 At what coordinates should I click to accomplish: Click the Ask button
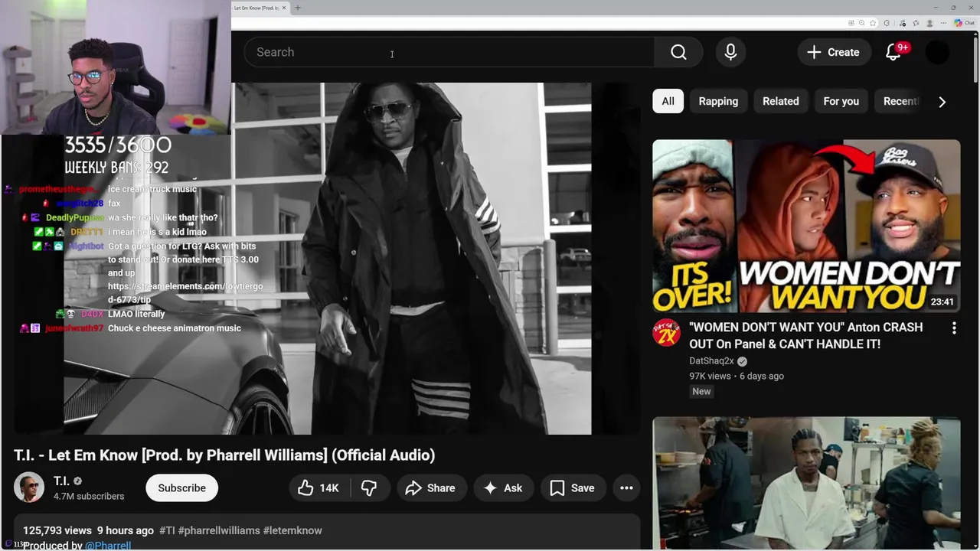[x=503, y=488]
